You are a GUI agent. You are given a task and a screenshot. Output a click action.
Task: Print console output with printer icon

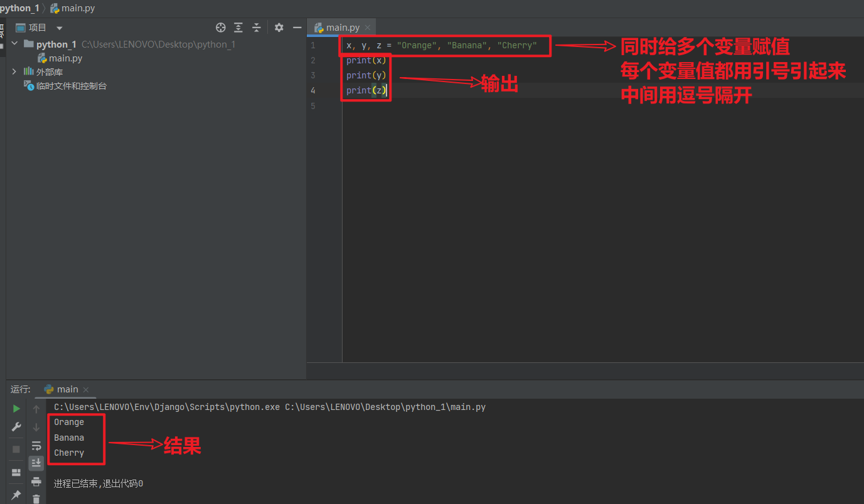point(36,481)
